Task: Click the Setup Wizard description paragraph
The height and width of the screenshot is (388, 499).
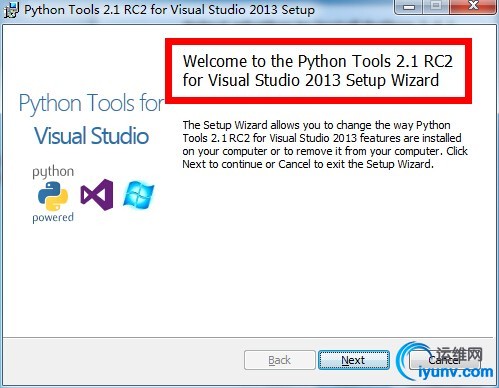Action: (x=325, y=145)
